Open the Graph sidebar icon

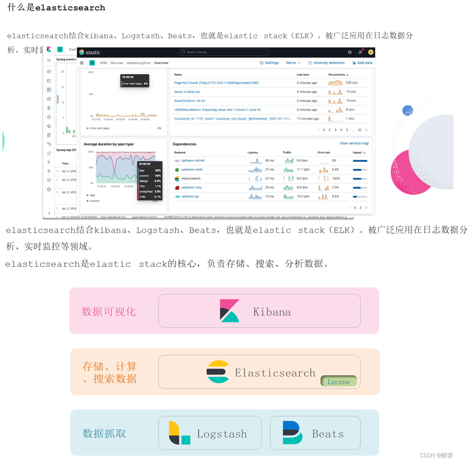49,162
